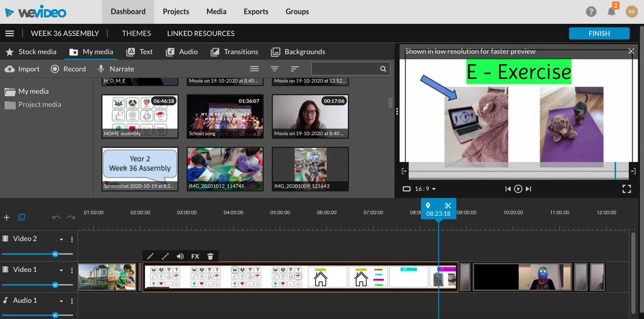Screen dimensions: 644x319
Task: Open the hamburger menu beside WEEK 36 ASSEMBLY
Action: click(x=9, y=33)
